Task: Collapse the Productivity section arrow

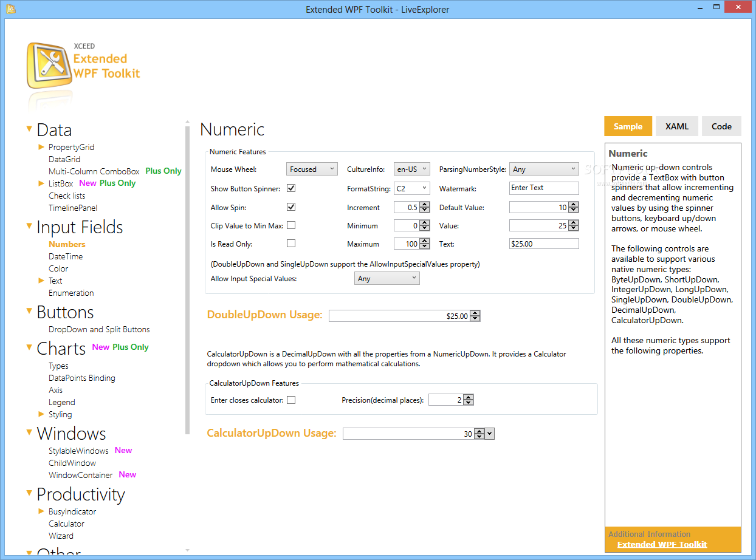Action: [29, 493]
